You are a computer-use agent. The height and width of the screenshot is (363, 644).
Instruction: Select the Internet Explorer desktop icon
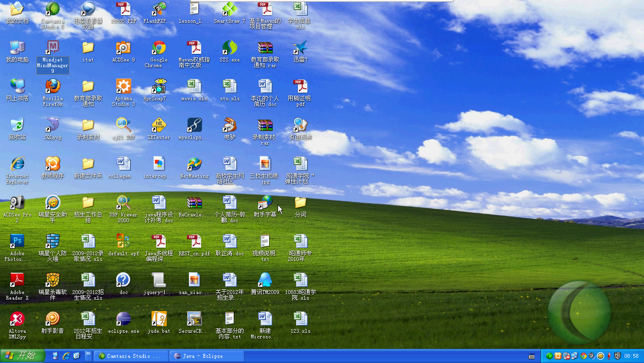[x=17, y=164]
